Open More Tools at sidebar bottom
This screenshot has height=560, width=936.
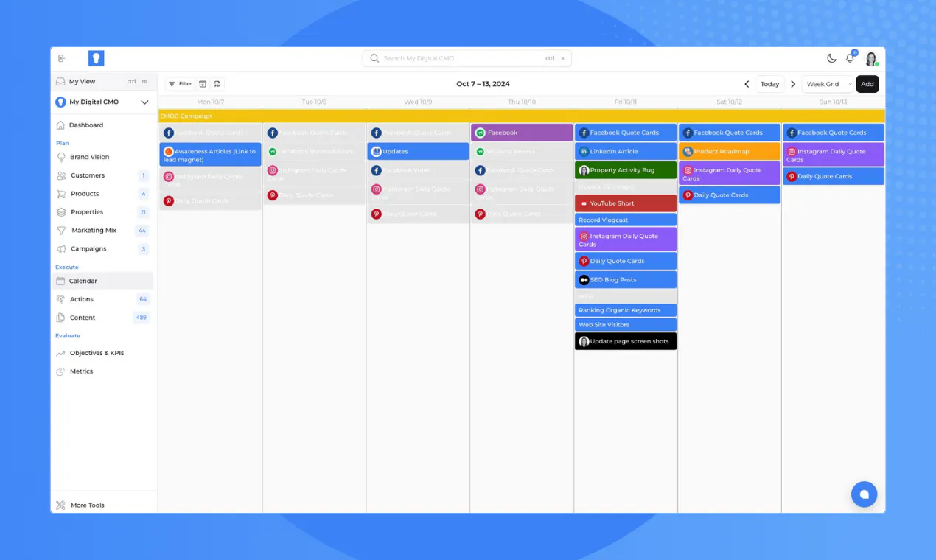pyautogui.click(x=103, y=505)
